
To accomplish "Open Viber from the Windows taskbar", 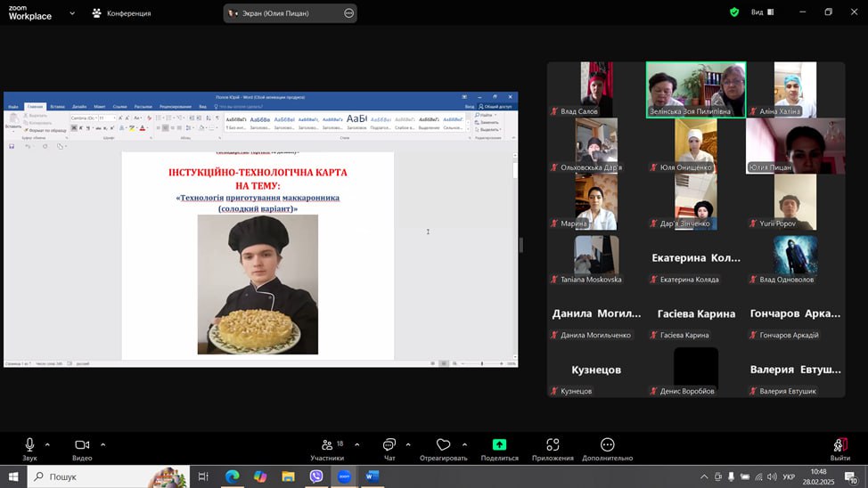I will pyautogui.click(x=316, y=476).
